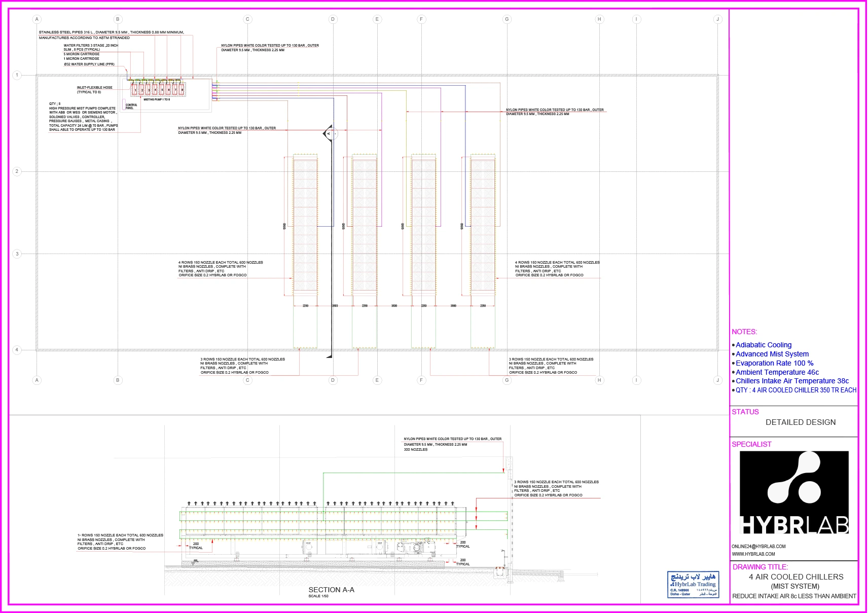Open the WWW.HYBRLAB.COM website link

click(753, 554)
